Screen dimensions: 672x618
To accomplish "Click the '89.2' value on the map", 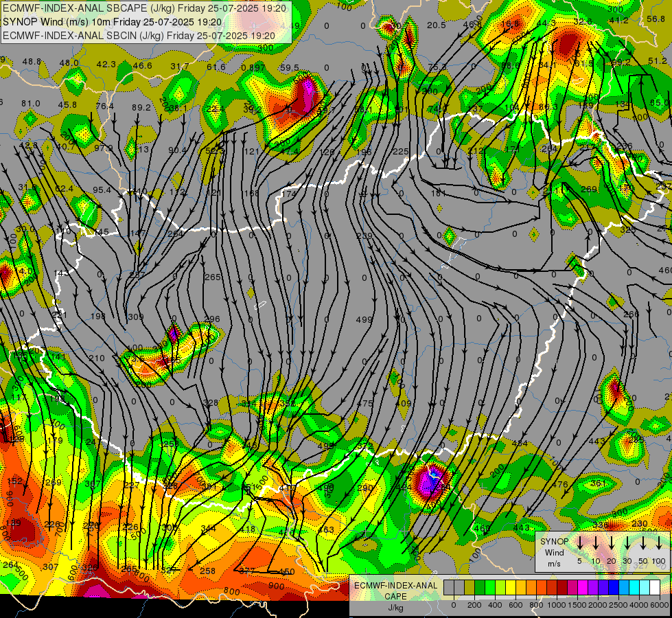I will point(141,108).
